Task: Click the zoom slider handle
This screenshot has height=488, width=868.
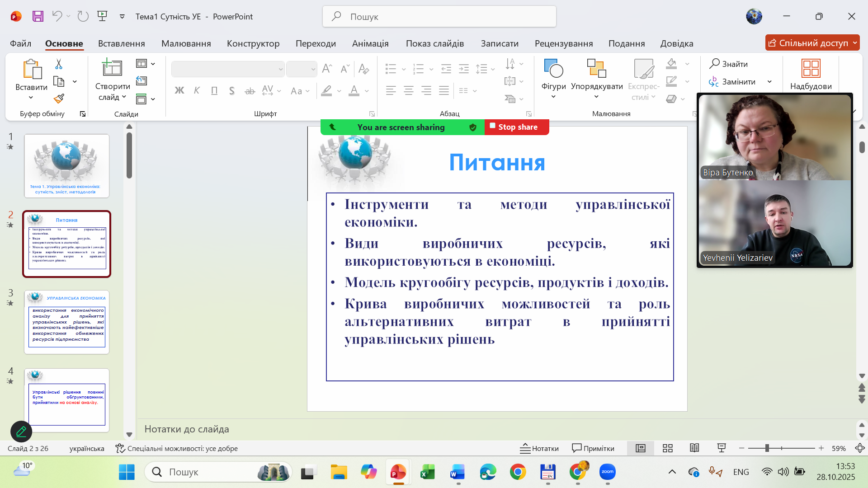Action: click(x=767, y=448)
